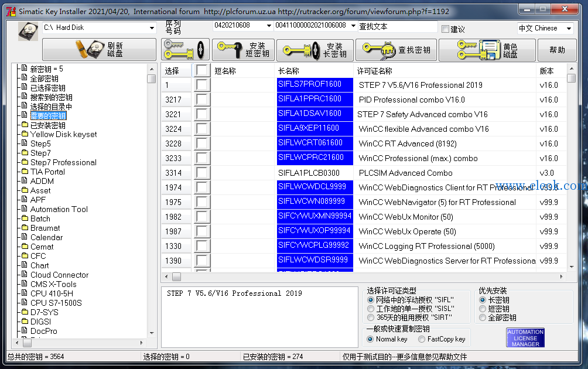Click SIFLWCRT061600 long name cell
Screen dimensions: 588x369
315,143
